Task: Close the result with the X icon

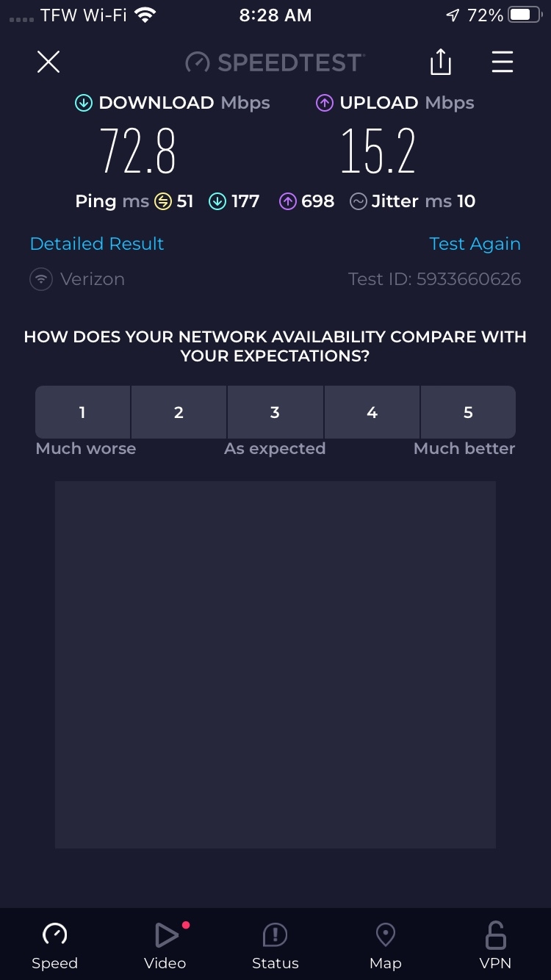Action: tap(48, 62)
